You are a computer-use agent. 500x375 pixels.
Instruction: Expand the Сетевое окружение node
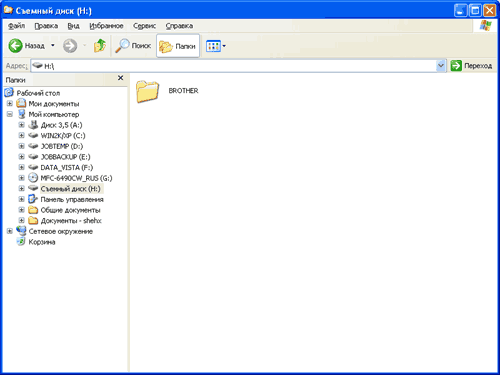click(x=10, y=231)
